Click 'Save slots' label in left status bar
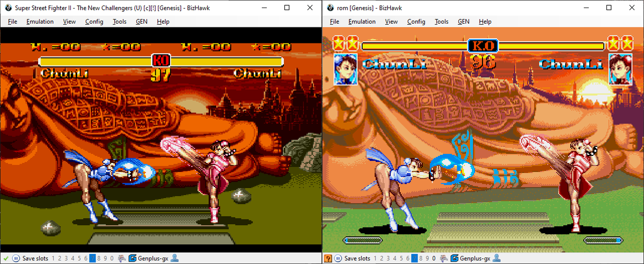This screenshot has width=644, height=264. (35, 259)
